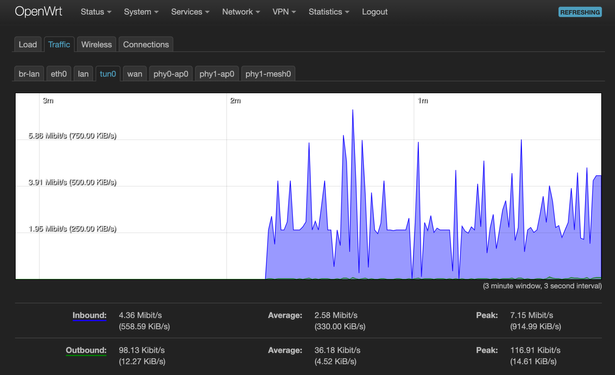This screenshot has height=375, width=615.
Task: Expand the Statistics menu
Action: [328, 12]
